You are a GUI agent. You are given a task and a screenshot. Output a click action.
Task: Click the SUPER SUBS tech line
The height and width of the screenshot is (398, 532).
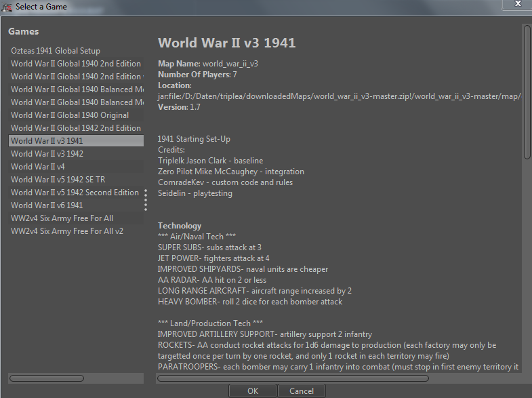pyautogui.click(x=209, y=247)
